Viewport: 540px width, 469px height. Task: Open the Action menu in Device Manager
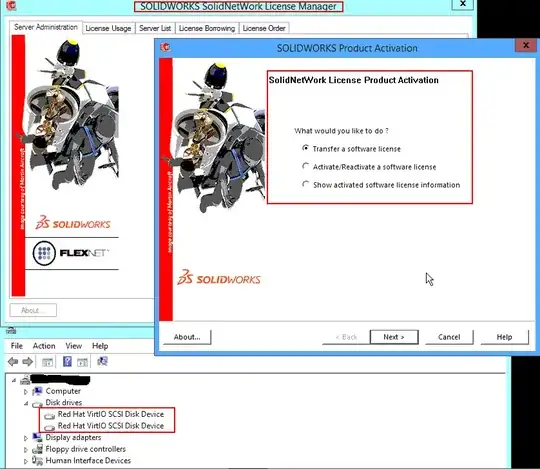coord(44,346)
